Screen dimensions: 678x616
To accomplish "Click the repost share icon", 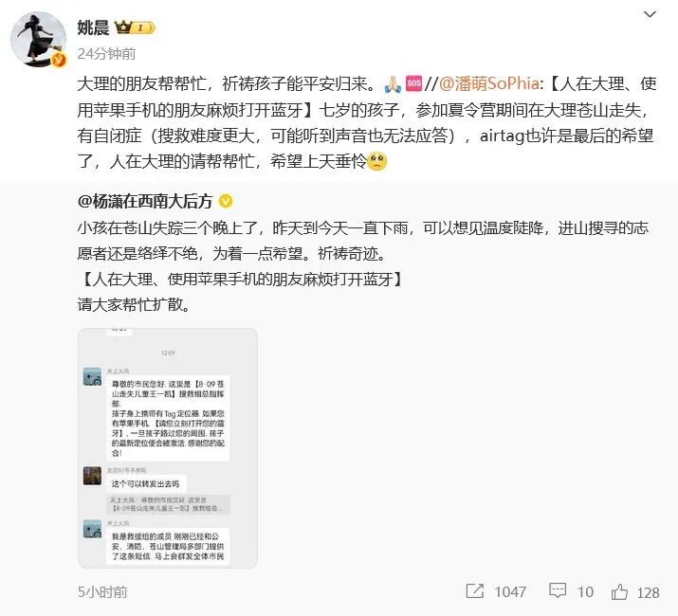I will 475,591.
